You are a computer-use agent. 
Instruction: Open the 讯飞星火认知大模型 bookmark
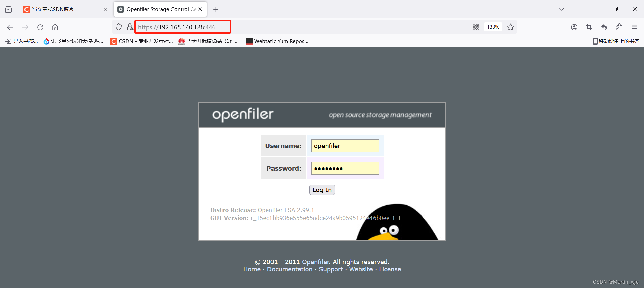(x=73, y=41)
